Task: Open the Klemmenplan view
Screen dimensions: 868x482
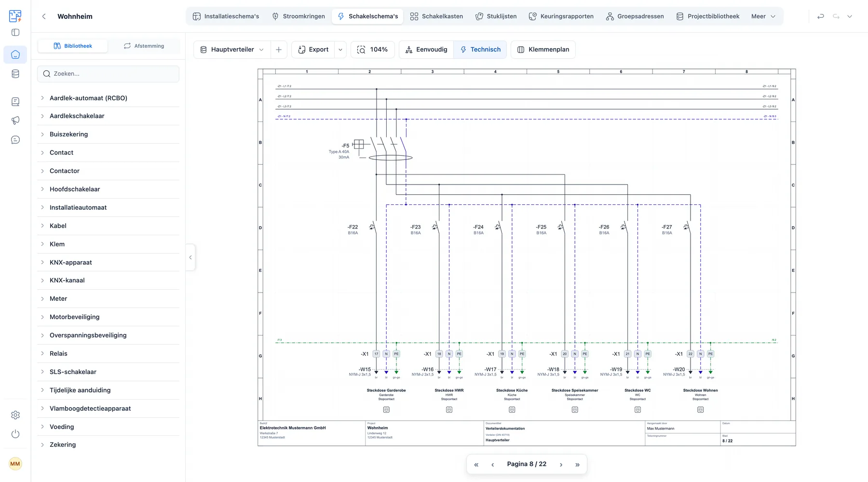Action: [543, 50]
